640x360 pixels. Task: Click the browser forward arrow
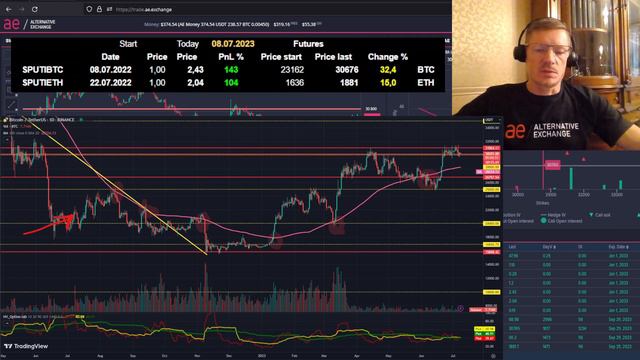pyautogui.click(x=22, y=9)
